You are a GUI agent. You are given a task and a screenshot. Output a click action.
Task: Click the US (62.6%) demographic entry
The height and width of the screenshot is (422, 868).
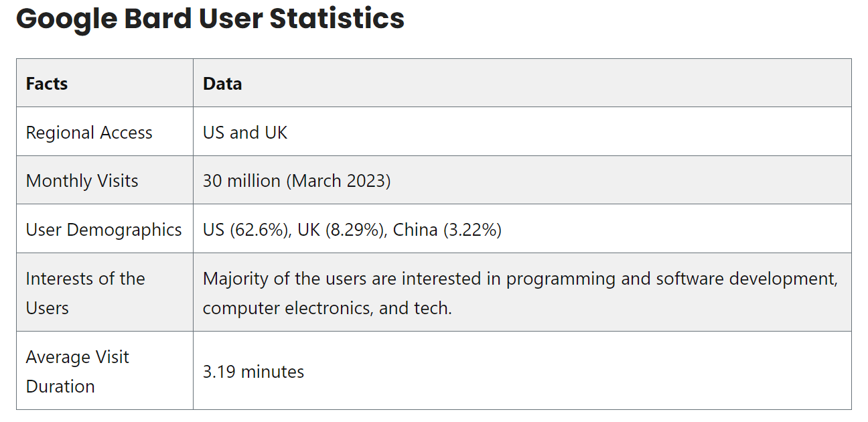point(246,230)
